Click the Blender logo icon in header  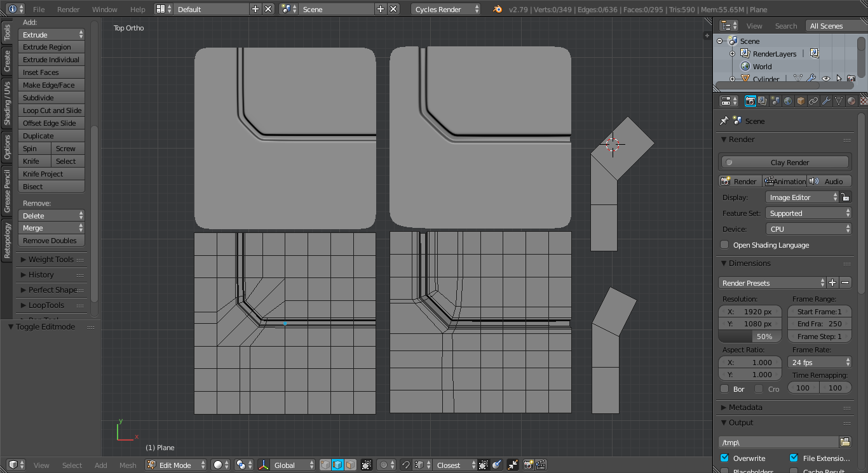498,9
